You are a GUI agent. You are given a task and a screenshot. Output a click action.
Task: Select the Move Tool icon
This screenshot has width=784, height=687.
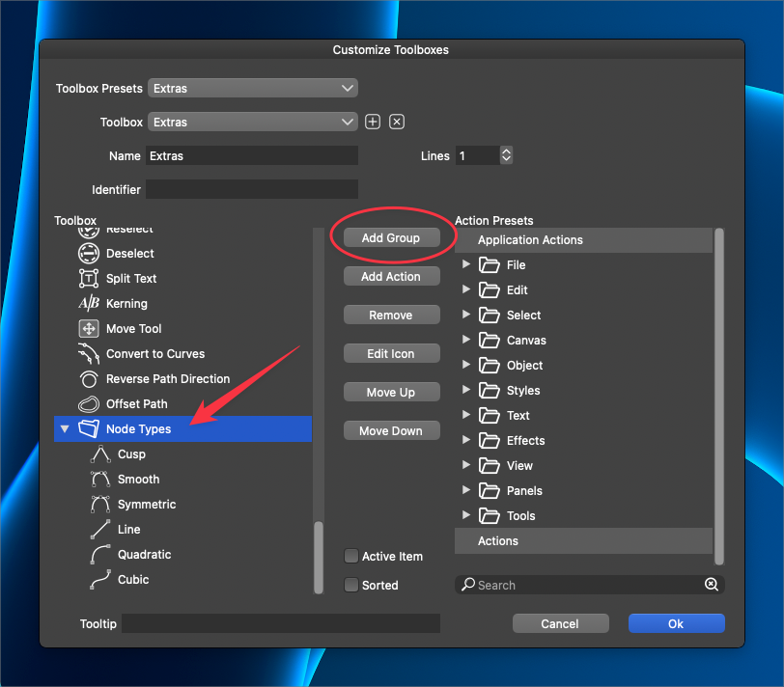click(89, 329)
